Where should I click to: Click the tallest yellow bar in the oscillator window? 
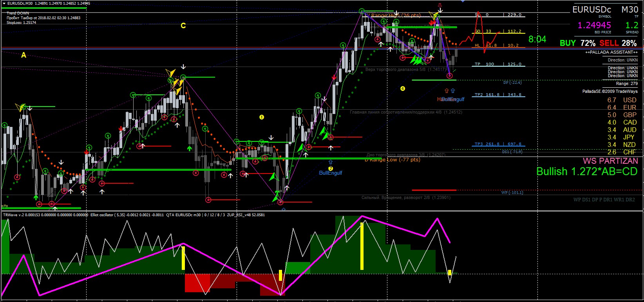362,246
